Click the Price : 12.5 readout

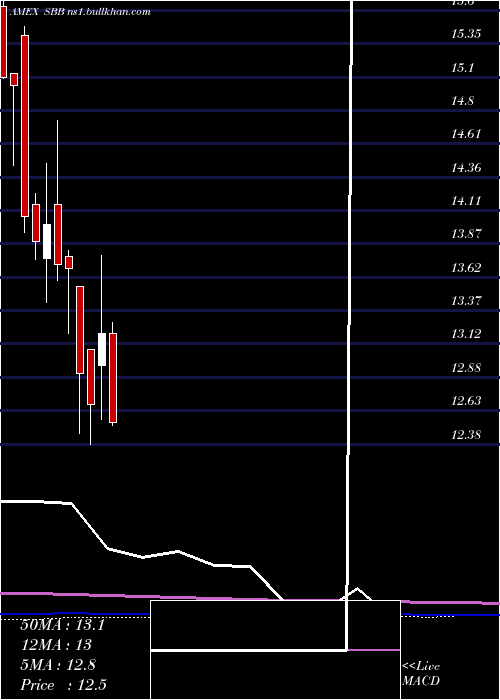point(63,685)
